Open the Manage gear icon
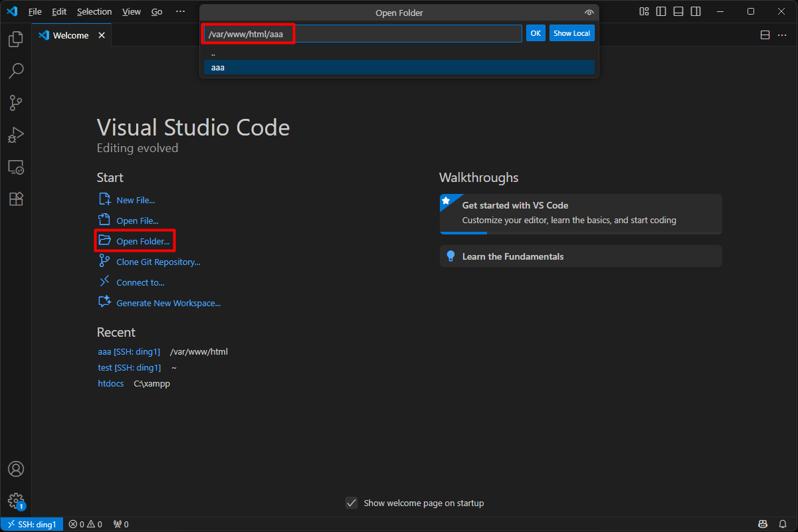 click(16, 501)
